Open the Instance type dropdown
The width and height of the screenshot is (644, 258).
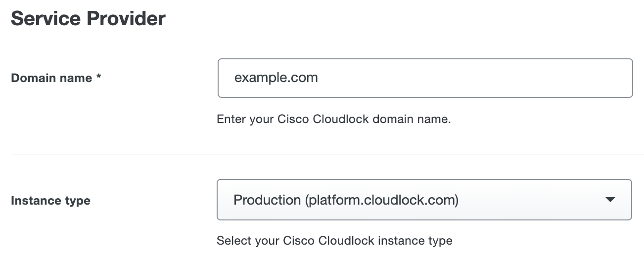click(x=424, y=200)
